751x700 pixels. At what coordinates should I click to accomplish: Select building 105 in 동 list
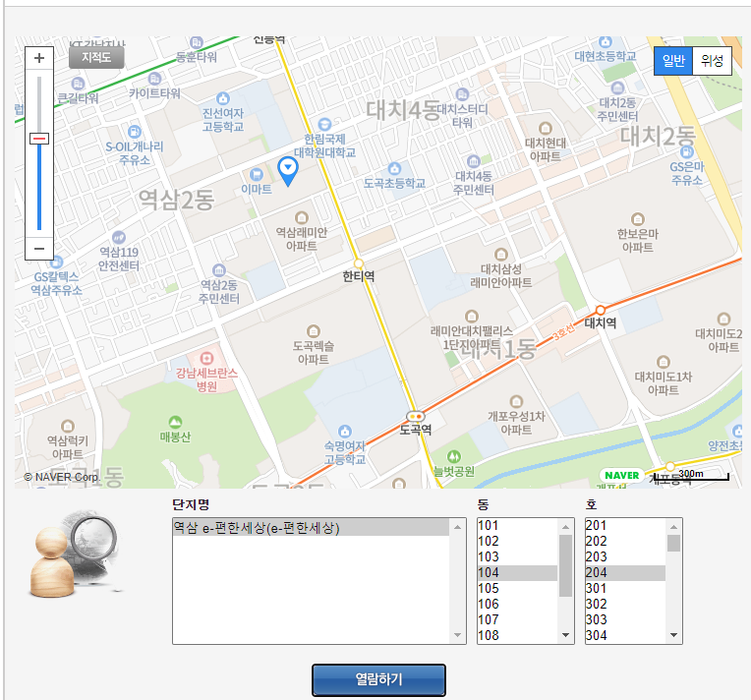[x=517, y=588]
